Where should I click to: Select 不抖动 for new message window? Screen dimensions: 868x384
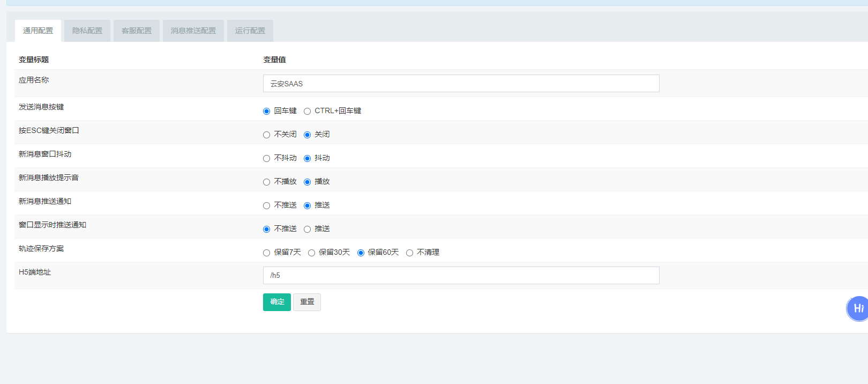(266, 158)
